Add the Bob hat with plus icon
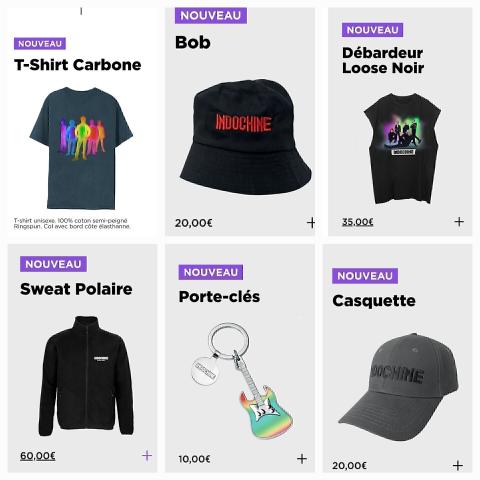 (x=311, y=223)
